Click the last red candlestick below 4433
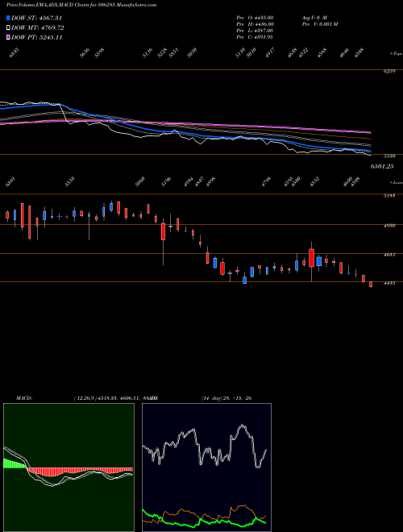Screen dimensions: 403x532 click(x=371, y=285)
